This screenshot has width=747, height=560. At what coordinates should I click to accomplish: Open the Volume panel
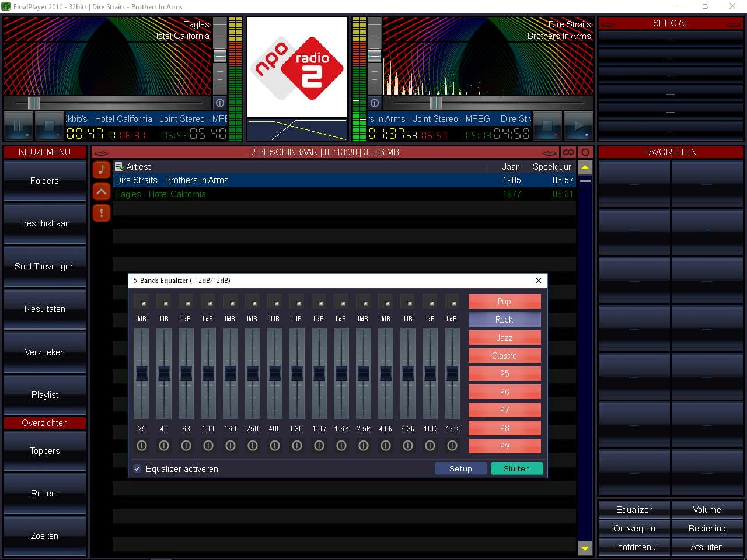click(x=707, y=510)
